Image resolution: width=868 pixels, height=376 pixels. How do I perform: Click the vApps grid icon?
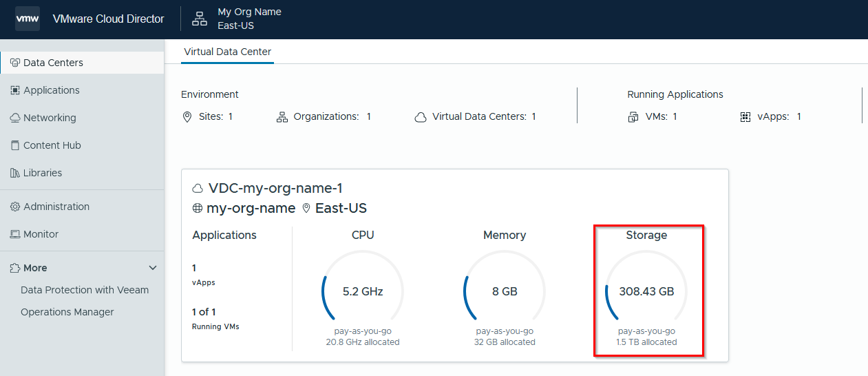point(745,117)
